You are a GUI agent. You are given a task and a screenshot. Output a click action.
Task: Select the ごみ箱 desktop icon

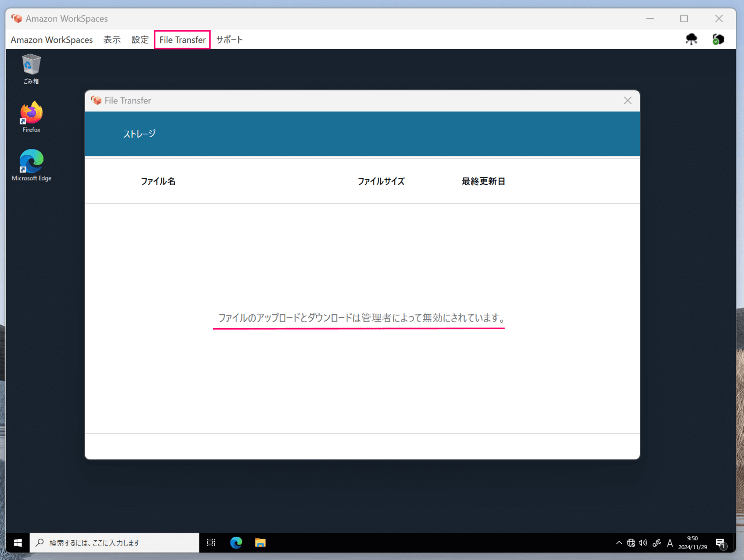[31, 69]
